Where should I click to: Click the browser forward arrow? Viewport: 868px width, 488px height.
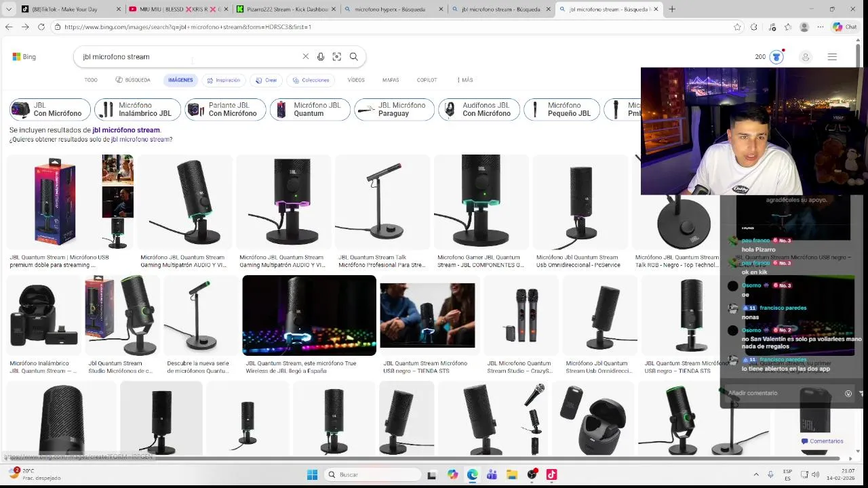pyautogui.click(x=25, y=26)
